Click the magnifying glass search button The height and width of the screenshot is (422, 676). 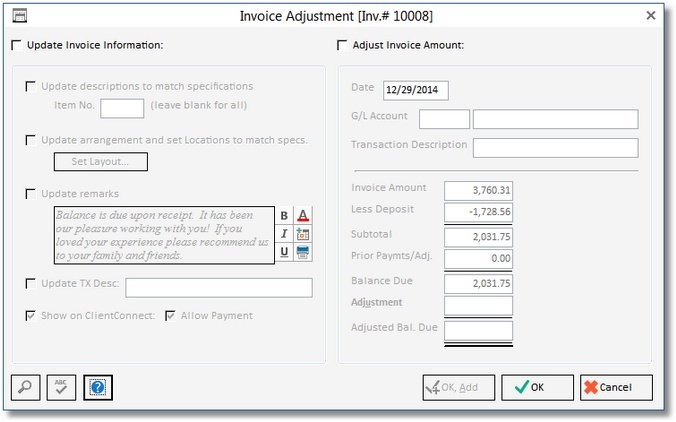point(25,387)
